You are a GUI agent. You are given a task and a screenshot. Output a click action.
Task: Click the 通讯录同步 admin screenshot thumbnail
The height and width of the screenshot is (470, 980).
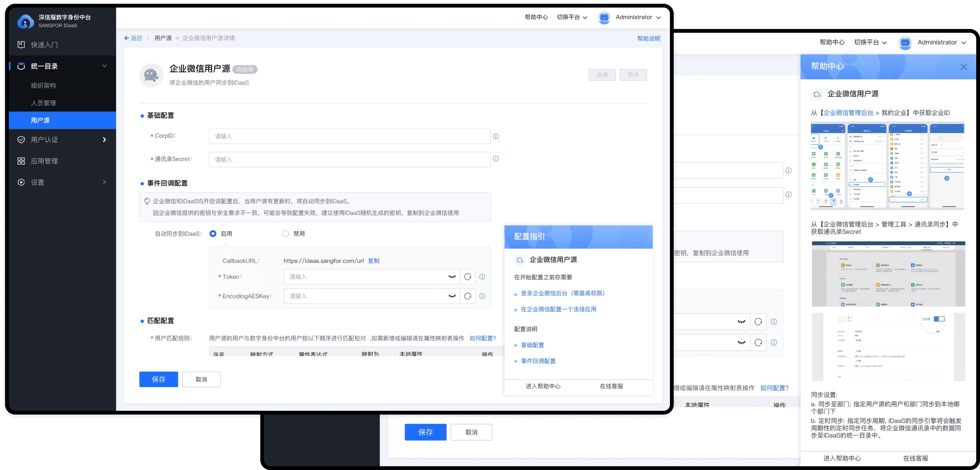coord(888,274)
